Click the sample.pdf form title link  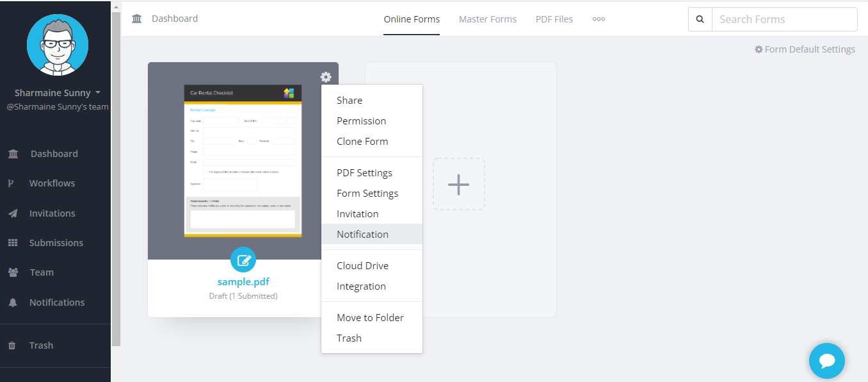[243, 282]
